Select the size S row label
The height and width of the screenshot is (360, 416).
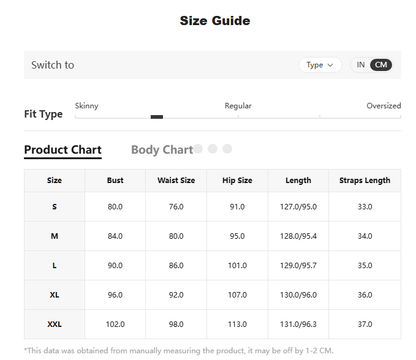[54, 207]
